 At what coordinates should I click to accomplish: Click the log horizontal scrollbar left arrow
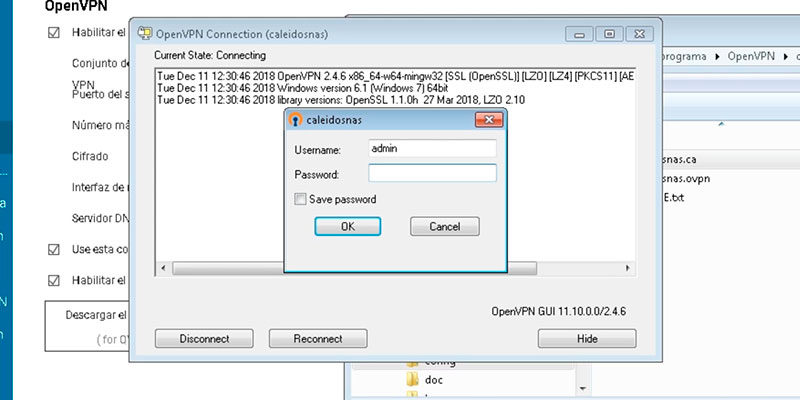[163, 268]
